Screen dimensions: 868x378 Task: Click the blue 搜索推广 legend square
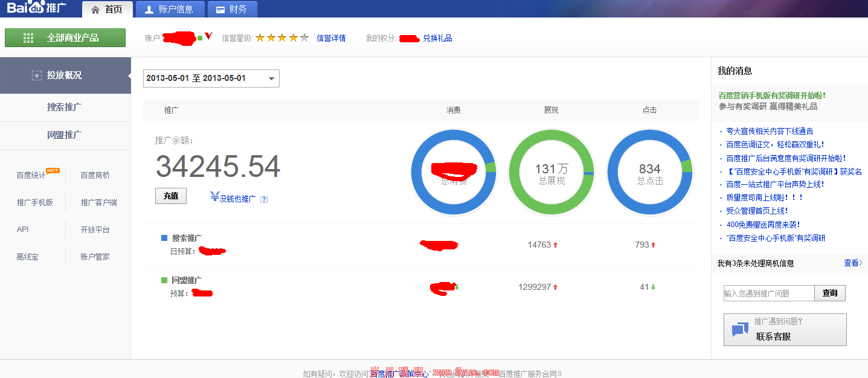(164, 238)
